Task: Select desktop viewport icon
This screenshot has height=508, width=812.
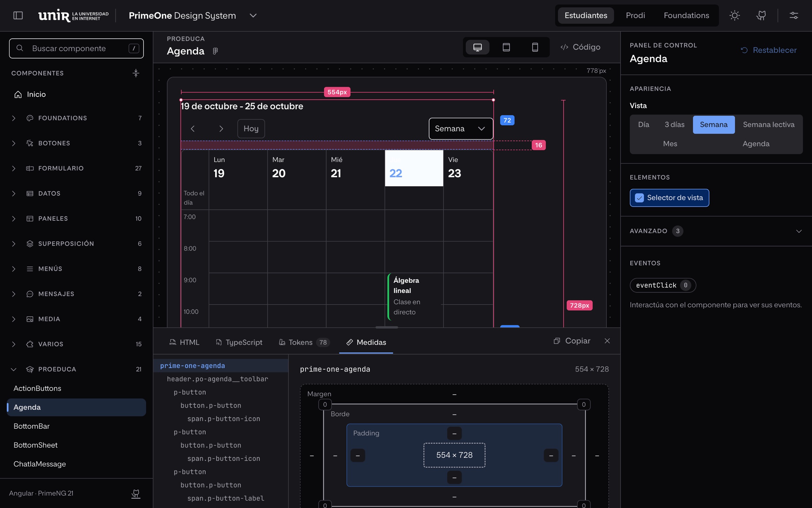Action: click(x=477, y=47)
